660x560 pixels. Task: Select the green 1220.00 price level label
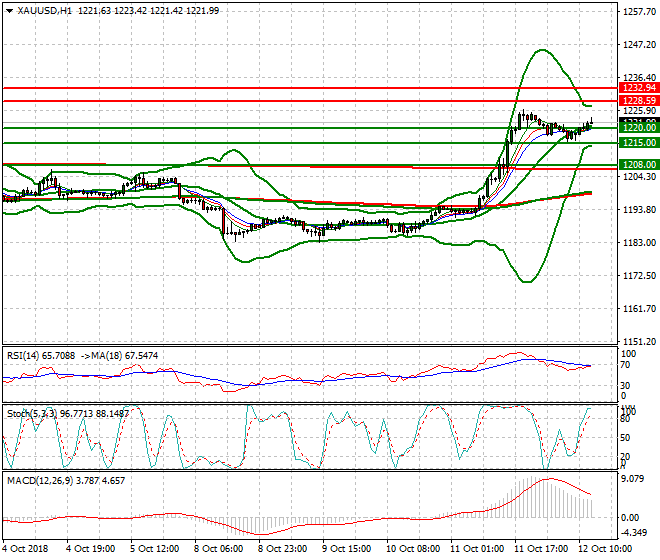pyautogui.click(x=637, y=128)
